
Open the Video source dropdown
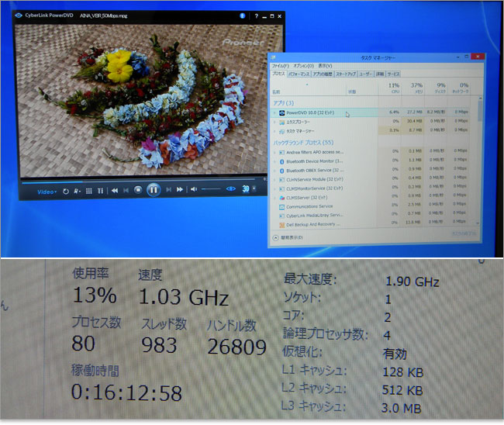47,192
